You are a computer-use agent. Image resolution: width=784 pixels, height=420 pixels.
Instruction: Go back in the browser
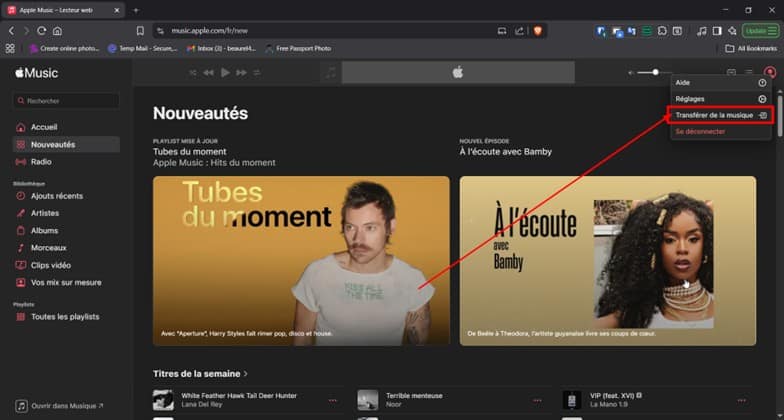click(11, 31)
